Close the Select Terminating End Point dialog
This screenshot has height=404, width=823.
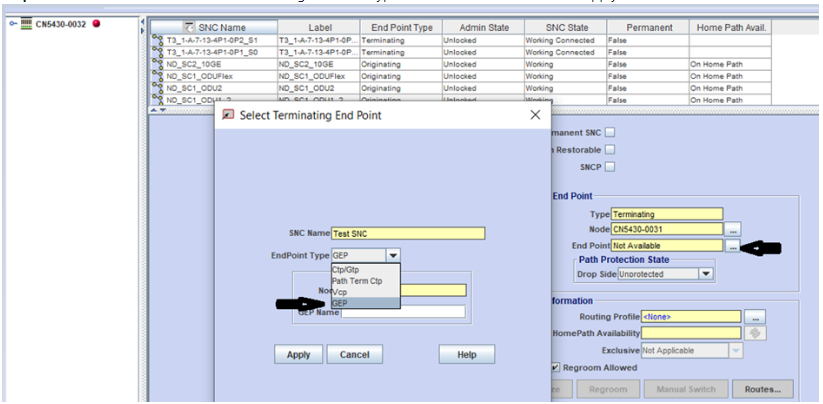pos(535,115)
